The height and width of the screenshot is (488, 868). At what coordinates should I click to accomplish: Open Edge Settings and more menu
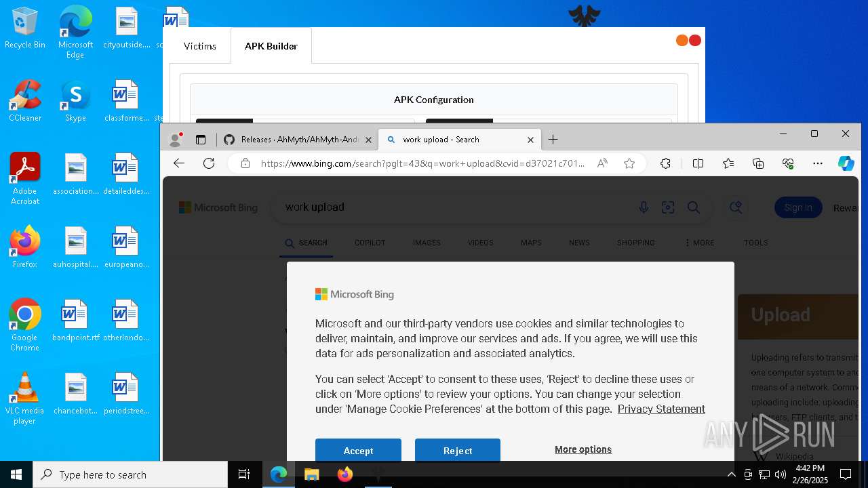tap(818, 163)
